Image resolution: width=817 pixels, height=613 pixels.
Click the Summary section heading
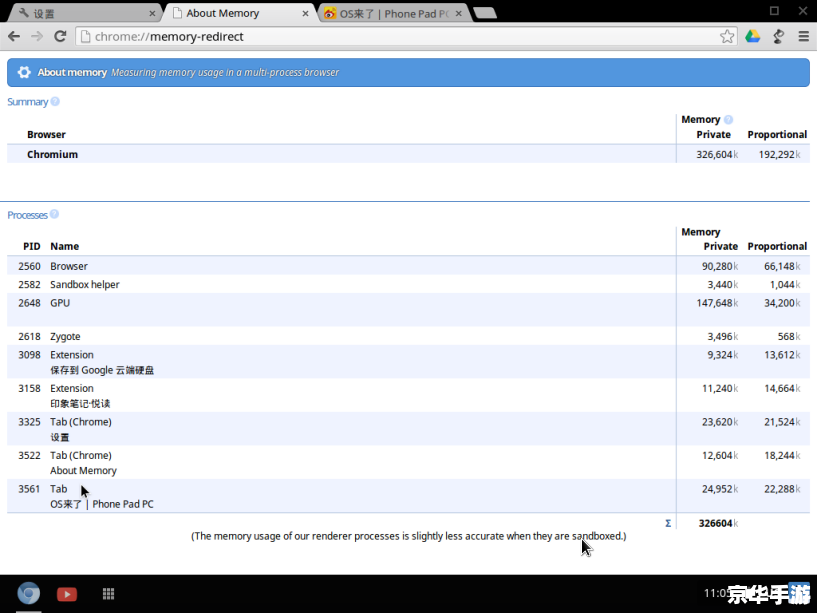[x=28, y=102]
